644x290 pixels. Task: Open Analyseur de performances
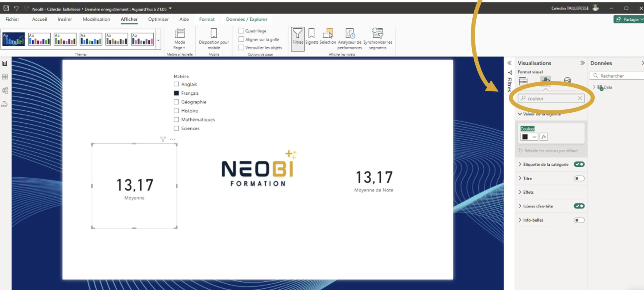pos(350,39)
